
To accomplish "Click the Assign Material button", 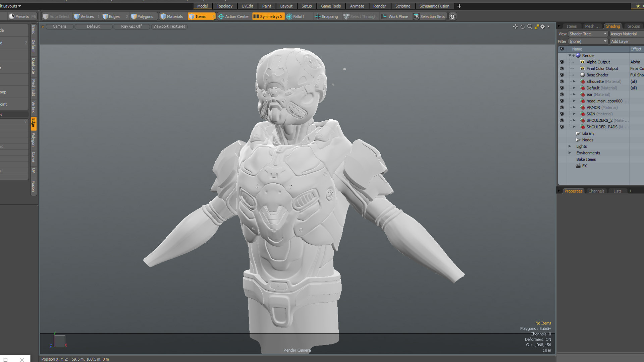I will 624,34.
